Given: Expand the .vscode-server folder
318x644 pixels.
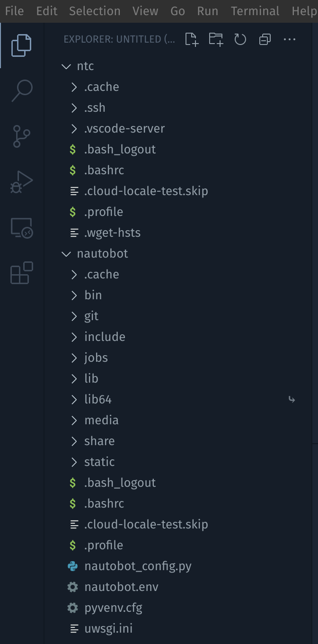Looking at the screenshot, I should pyautogui.click(x=124, y=129).
